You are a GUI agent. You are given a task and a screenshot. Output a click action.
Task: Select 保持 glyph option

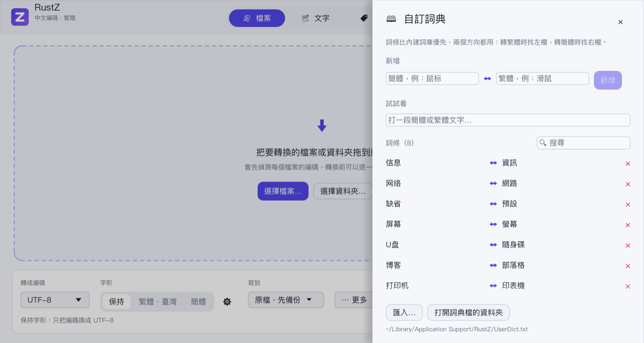[116, 302]
